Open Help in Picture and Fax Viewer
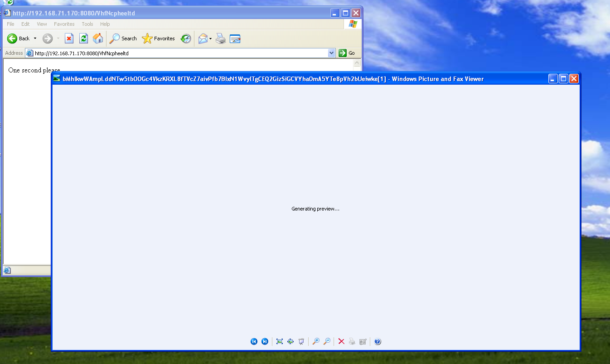The height and width of the screenshot is (364, 610). coord(378,341)
